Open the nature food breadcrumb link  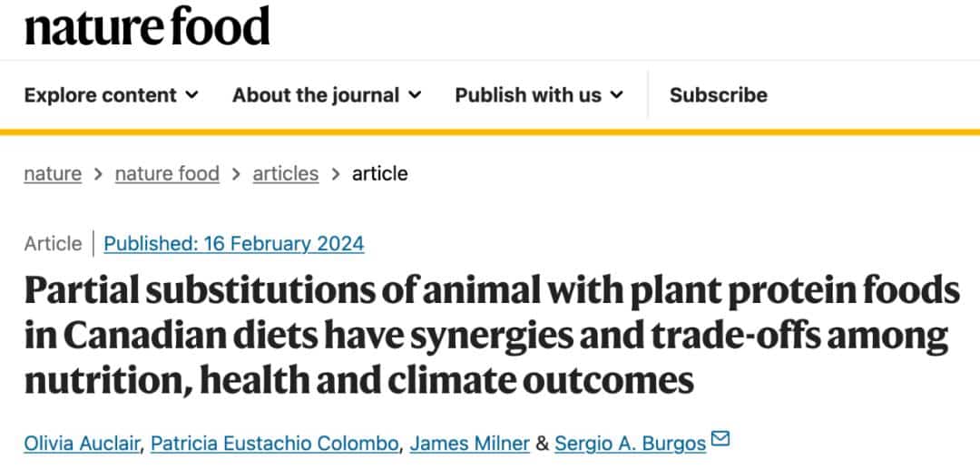167,173
